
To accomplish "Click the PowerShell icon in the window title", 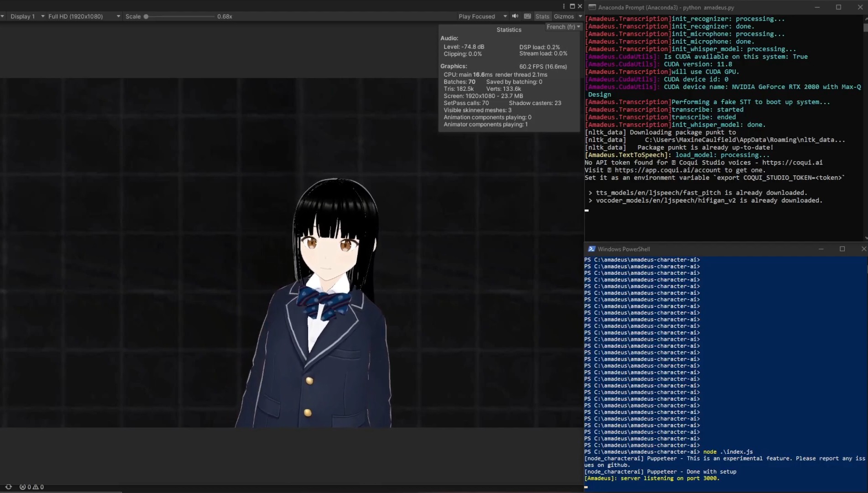I will click(x=591, y=249).
